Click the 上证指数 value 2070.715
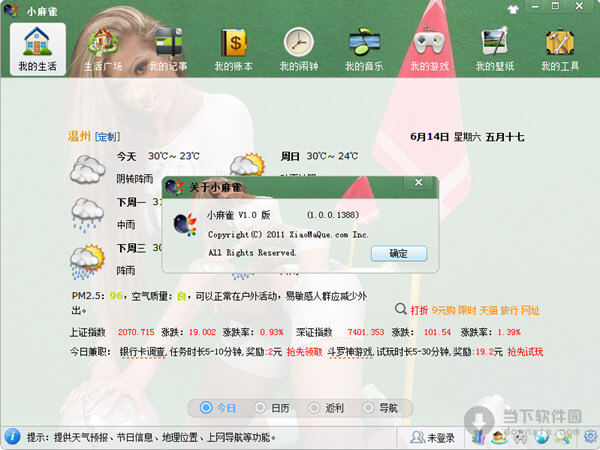Screen dimensions: 600x450 136,332
